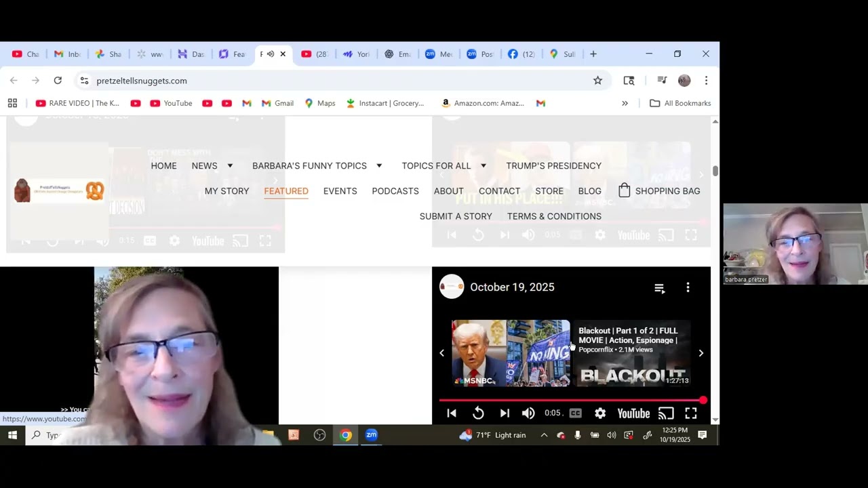Screen dimensions: 868x488
Task: Toggle closed captions in the video player
Action: point(576,413)
